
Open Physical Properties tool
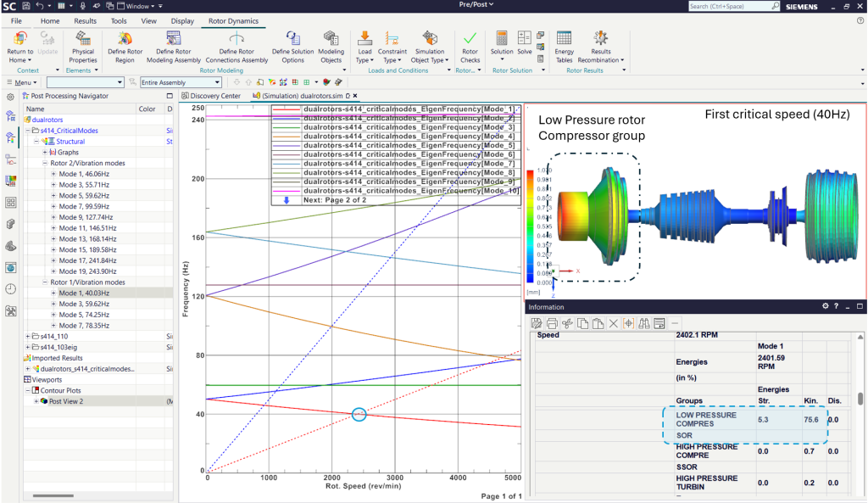(82, 48)
